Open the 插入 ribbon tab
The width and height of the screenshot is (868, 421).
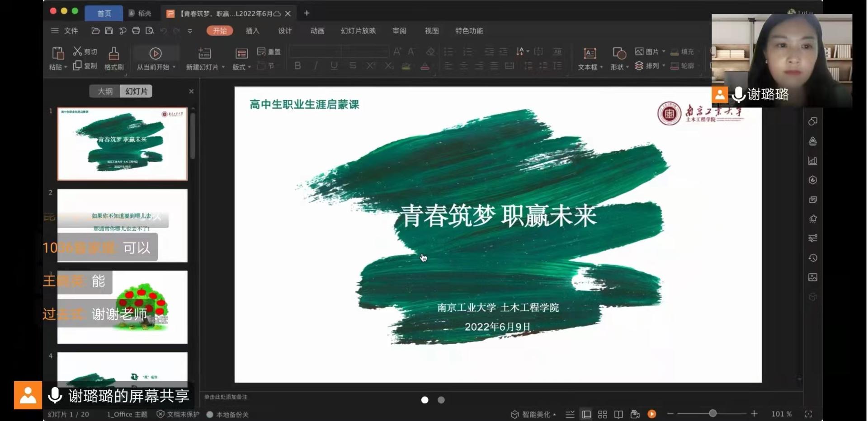[252, 31]
